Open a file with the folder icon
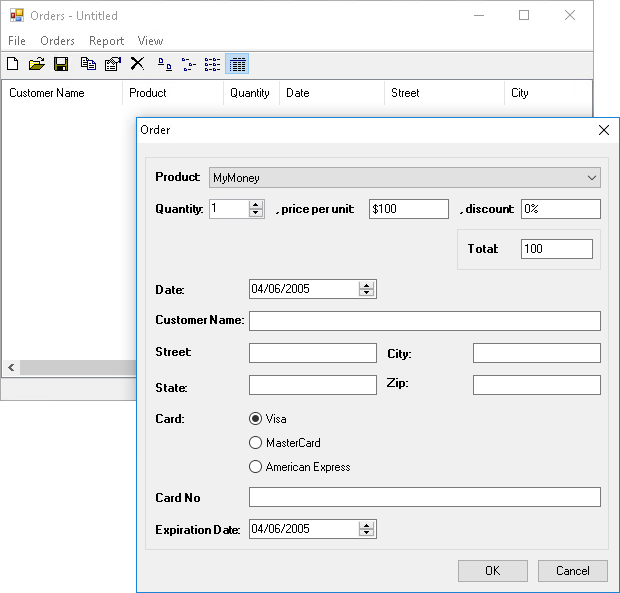This screenshot has height=593, width=620. coord(37,64)
